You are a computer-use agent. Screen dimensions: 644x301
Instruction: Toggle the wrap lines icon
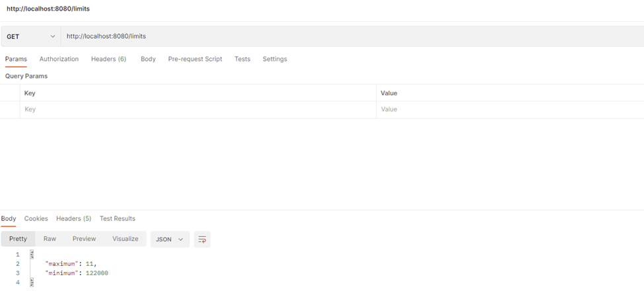(x=202, y=239)
